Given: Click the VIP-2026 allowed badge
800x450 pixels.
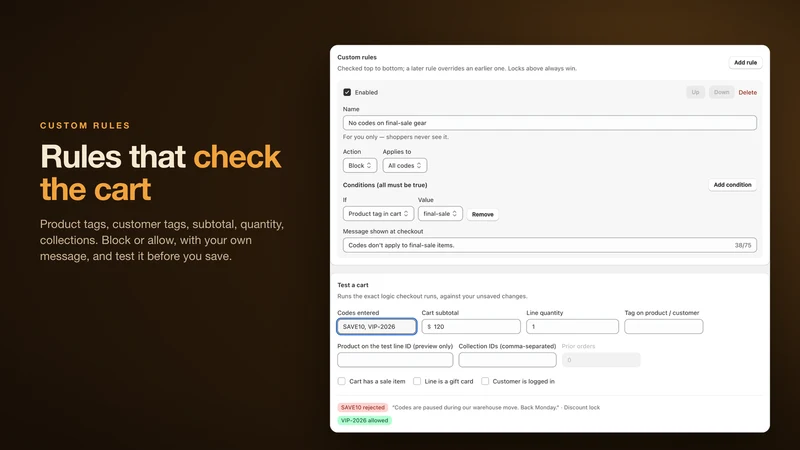Looking at the screenshot, I should click(364, 420).
